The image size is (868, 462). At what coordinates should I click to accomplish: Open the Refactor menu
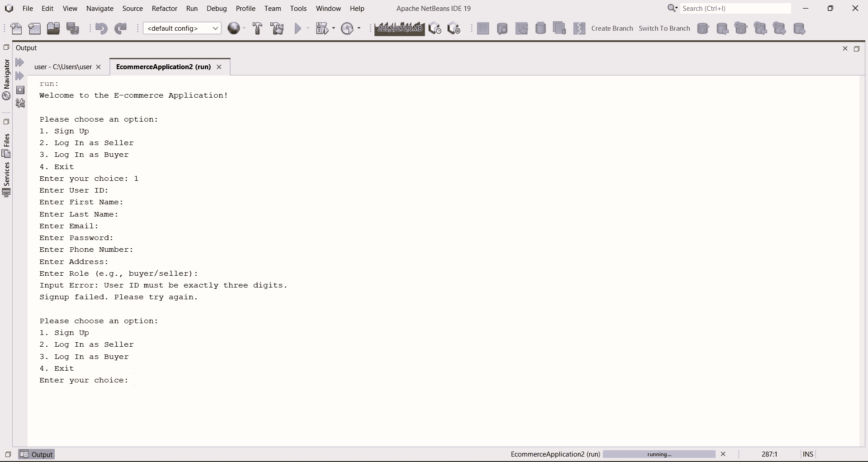click(164, 9)
